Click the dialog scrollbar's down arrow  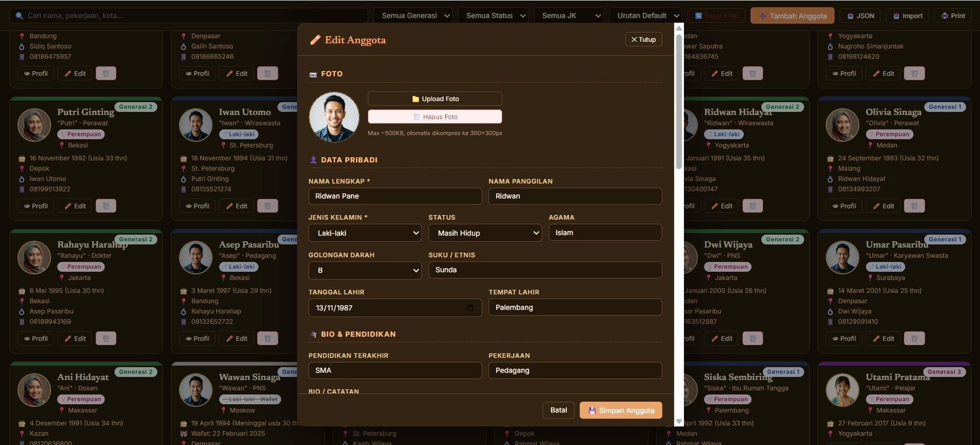[x=679, y=421]
